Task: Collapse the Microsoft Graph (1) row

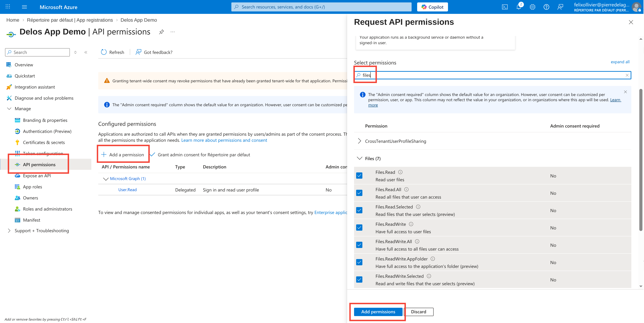Action: (106, 179)
